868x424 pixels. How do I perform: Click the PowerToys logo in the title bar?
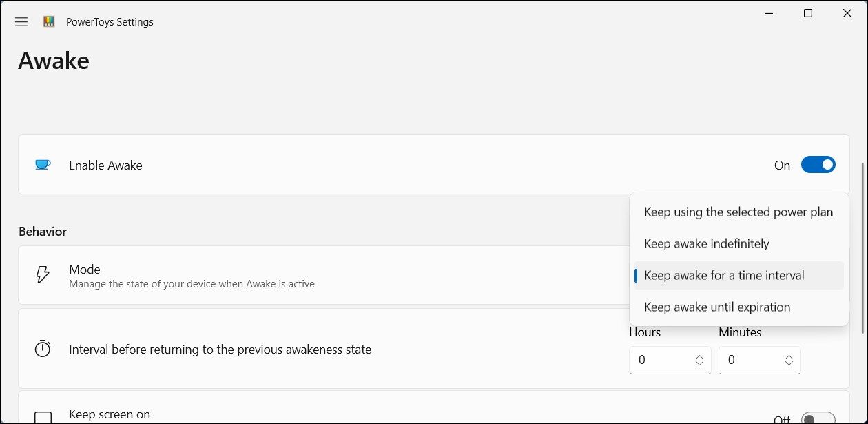(48, 21)
